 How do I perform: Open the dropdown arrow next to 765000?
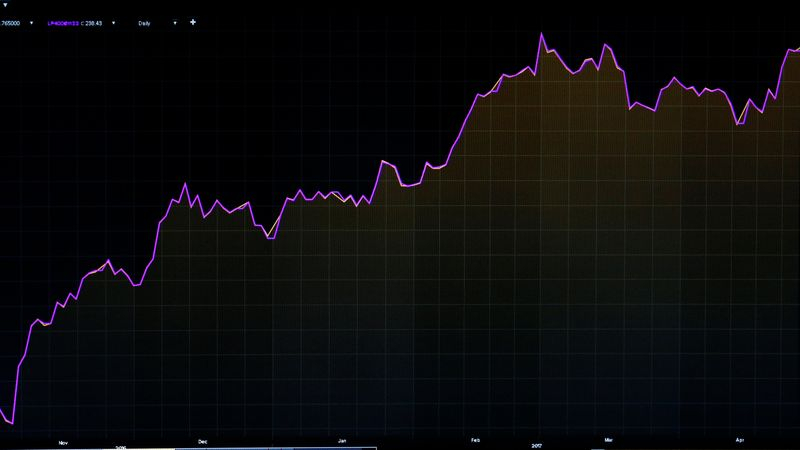pos(30,22)
